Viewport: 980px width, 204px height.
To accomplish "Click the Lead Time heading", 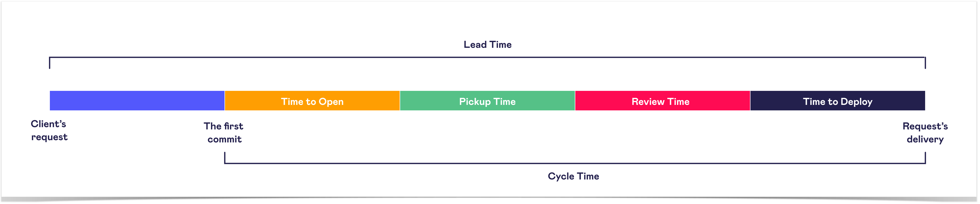I will point(487,45).
